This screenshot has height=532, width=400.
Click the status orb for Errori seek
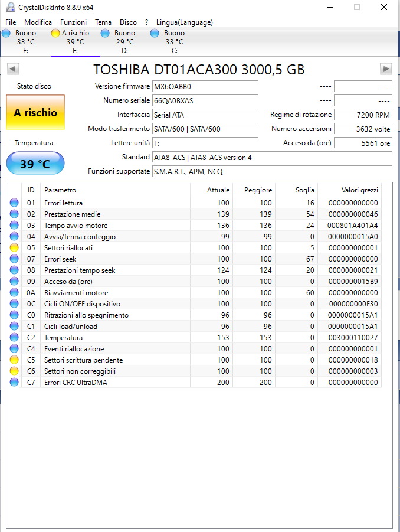(14, 259)
